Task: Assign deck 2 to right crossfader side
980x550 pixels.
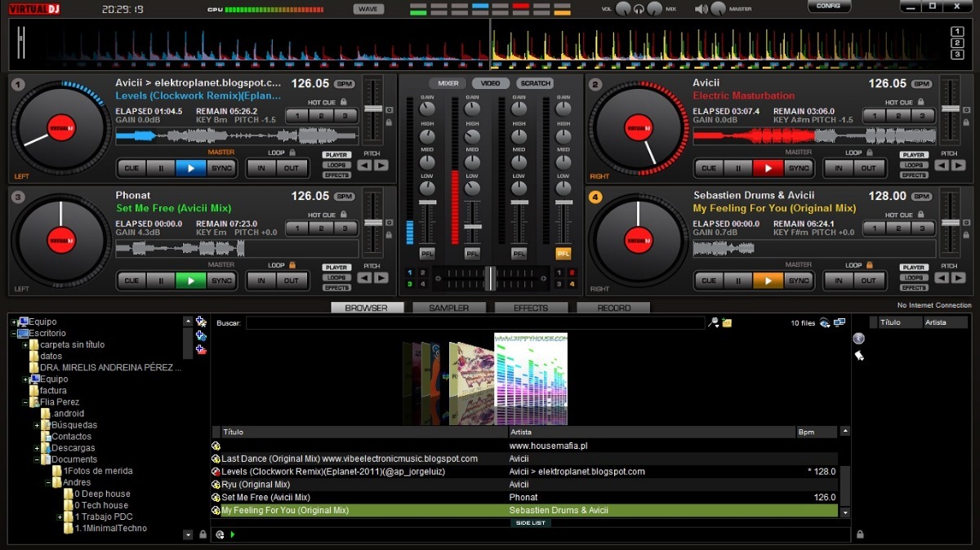Action: (x=572, y=273)
